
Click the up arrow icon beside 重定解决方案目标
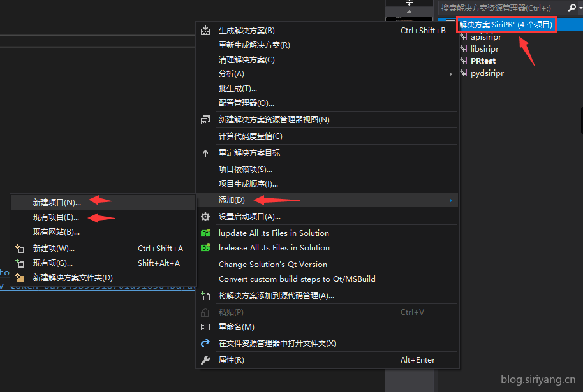pos(205,153)
